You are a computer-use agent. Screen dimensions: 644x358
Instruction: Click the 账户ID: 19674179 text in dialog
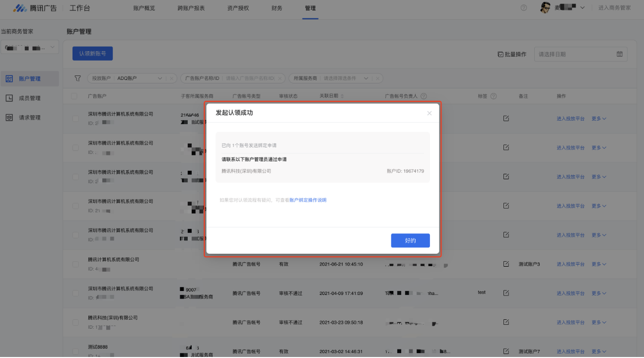(406, 171)
